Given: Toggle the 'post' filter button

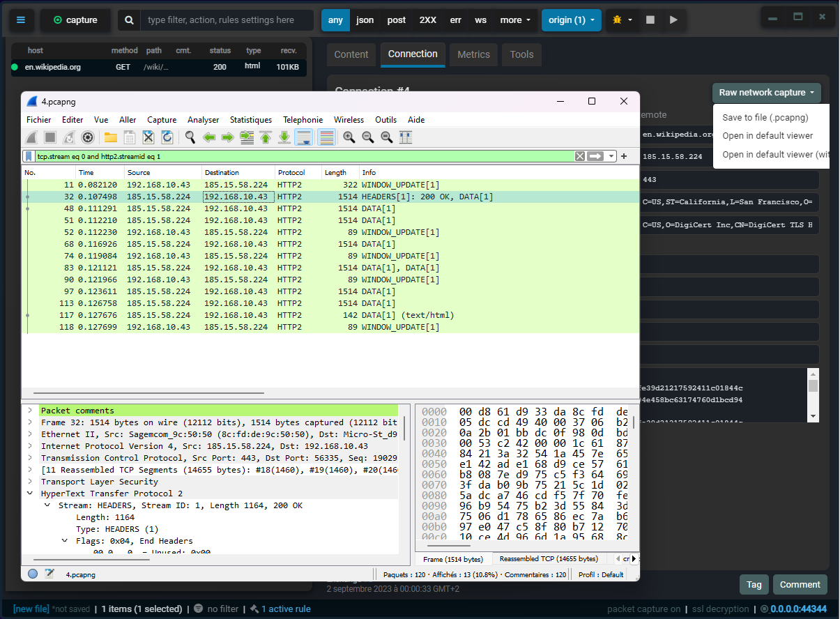Looking at the screenshot, I should click(397, 20).
